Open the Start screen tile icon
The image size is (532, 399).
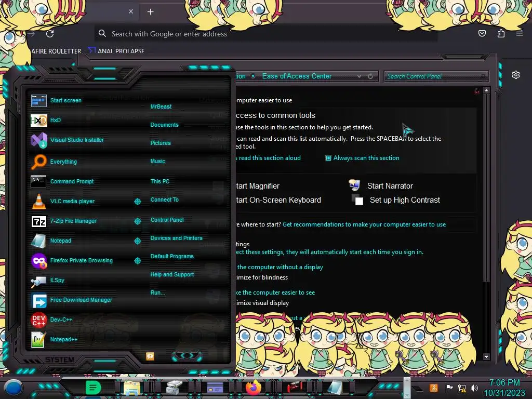pyautogui.click(x=38, y=100)
